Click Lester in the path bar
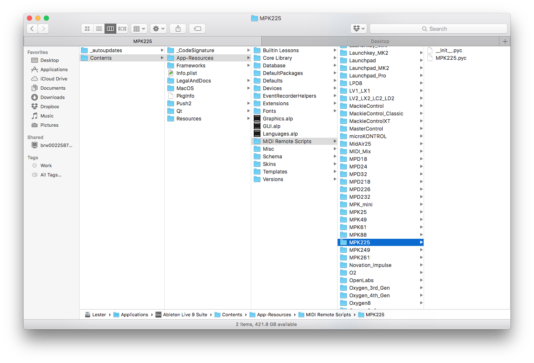 tap(95, 315)
